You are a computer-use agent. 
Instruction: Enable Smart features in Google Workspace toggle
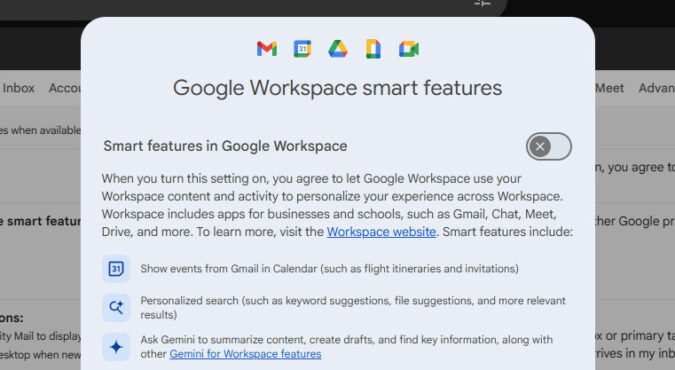(549, 146)
